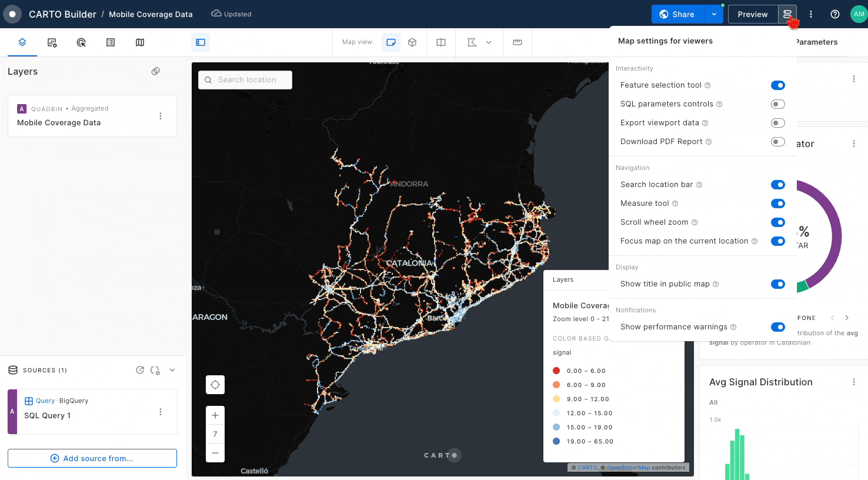868x480 pixels.
Task: Open the Interactions tab icon
Action: (x=81, y=42)
